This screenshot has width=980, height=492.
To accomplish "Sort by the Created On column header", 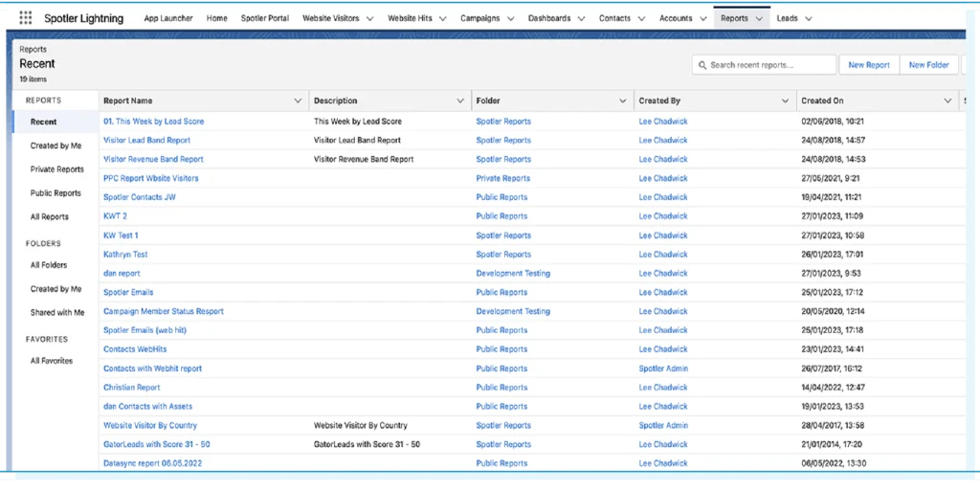I will [x=822, y=101].
